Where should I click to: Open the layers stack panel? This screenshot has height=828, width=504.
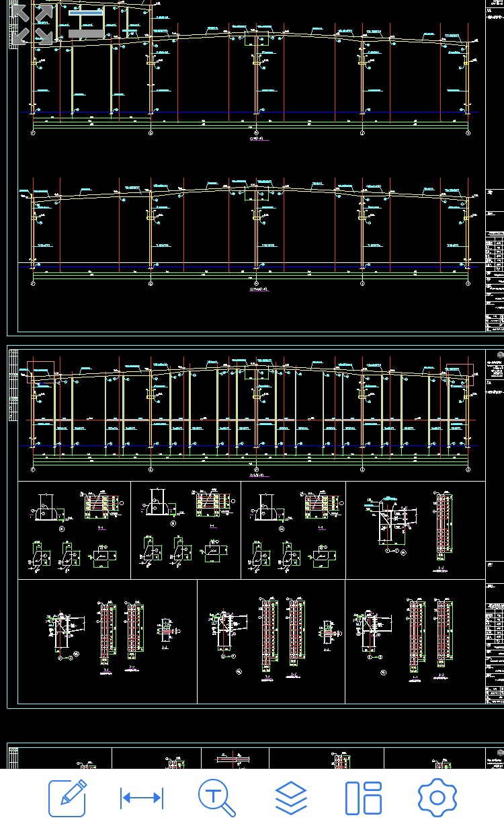(291, 798)
